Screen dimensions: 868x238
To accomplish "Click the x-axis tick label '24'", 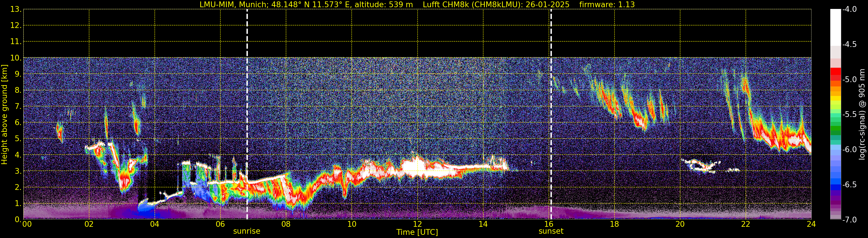I will (x=811, y=224).
